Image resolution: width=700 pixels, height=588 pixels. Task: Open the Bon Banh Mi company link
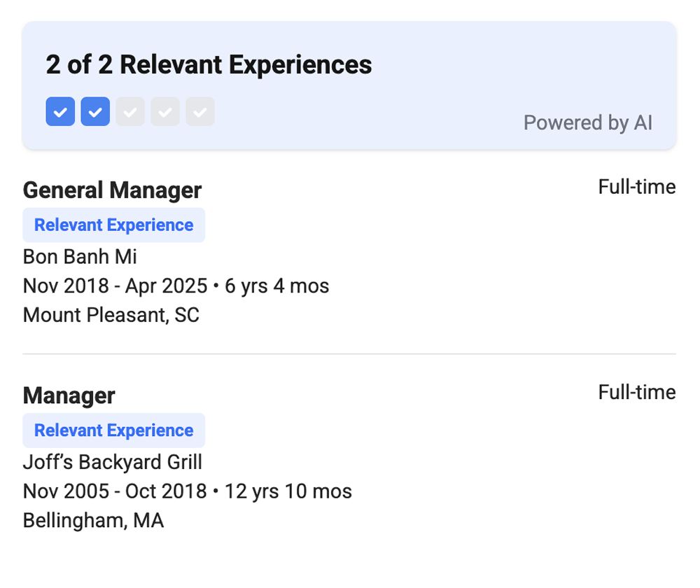(79, 257)
